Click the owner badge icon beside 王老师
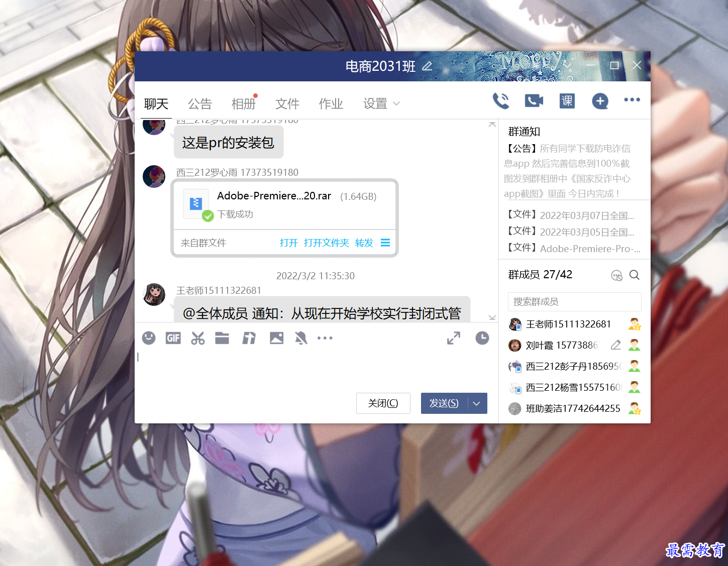Image resolution: width=728 pixels, height=566 pixels. point(635,324)
